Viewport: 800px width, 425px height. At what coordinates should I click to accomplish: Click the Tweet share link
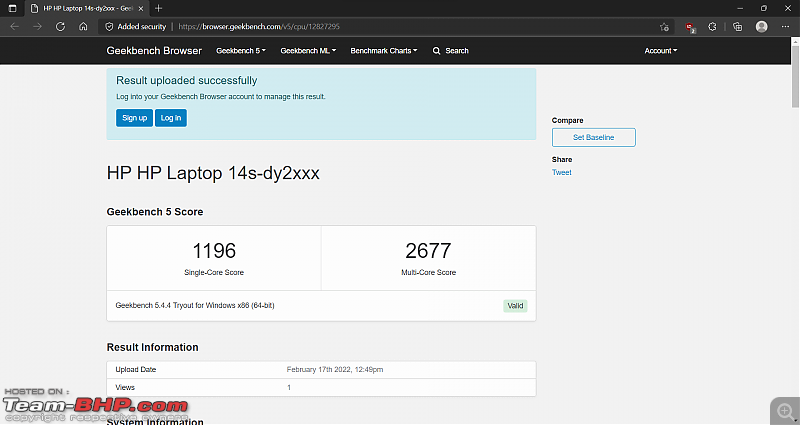click(x=561, y=172)
